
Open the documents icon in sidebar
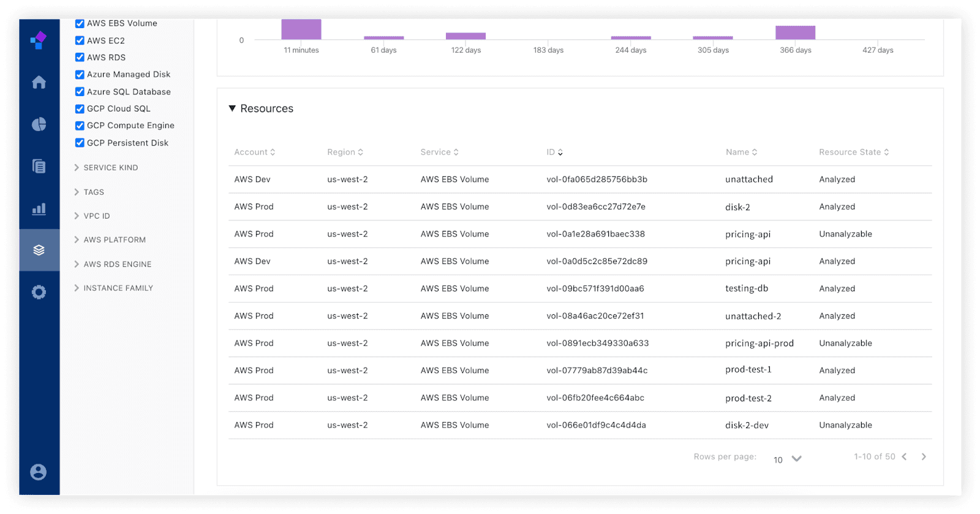[x=39, y=166]
